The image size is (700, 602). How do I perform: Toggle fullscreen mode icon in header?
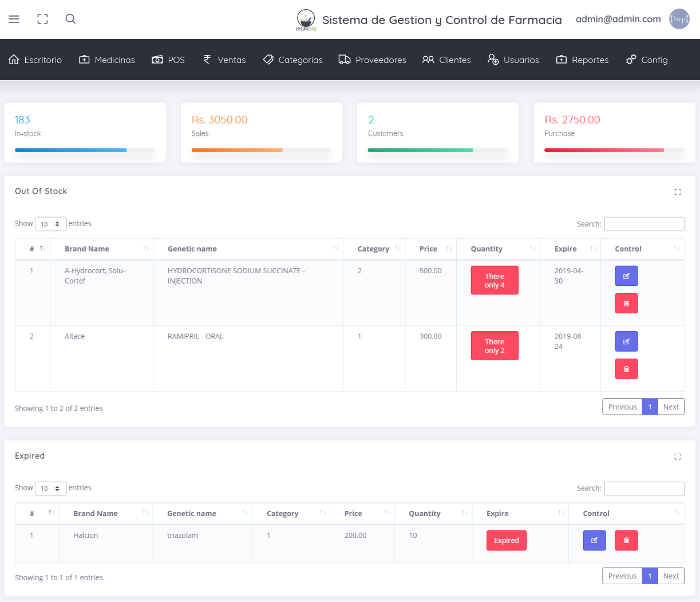coord(43,19)
